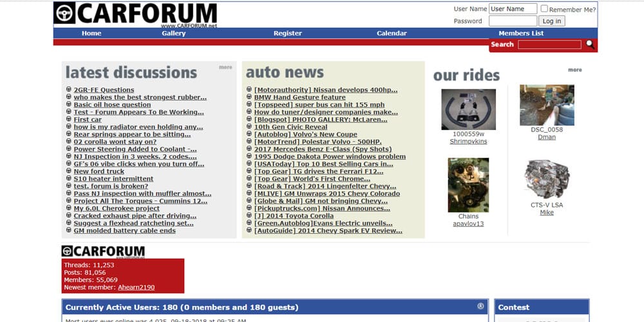Click the plus icon beside First car
Image resolution: width=644 pixels, height=322 pixels.
pos(69,118)
